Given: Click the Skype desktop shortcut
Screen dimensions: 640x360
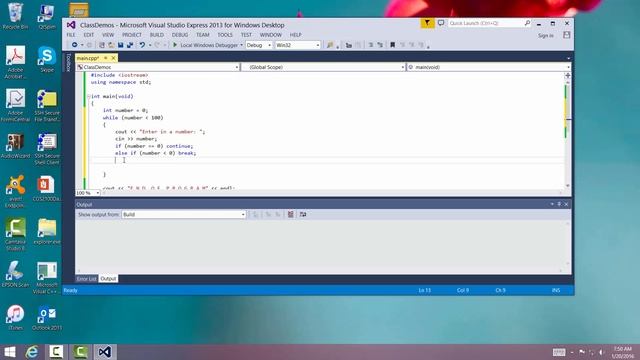Looking at the screenshot, I should pyautogui.click(x=47, y=60).
